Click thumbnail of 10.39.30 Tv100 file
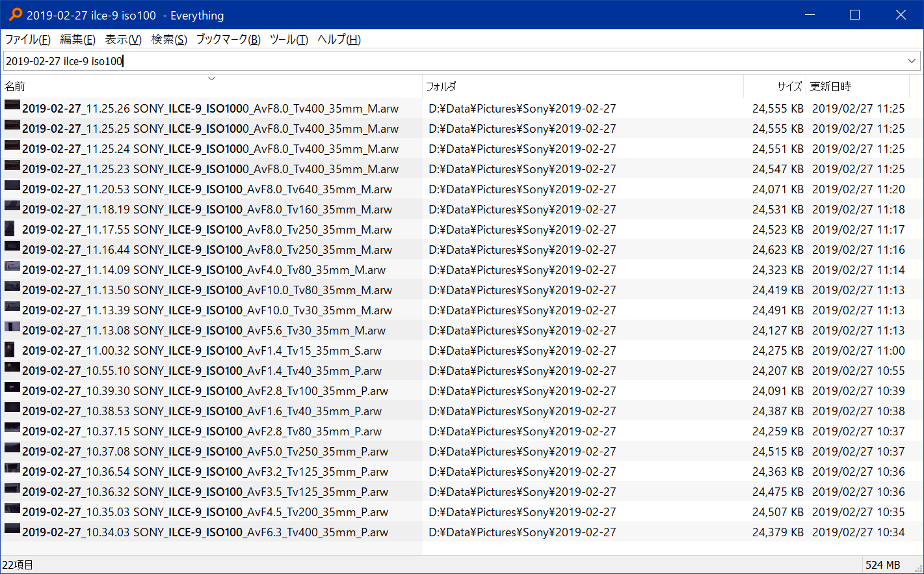This screenshot has height=574, width=924. (x=12, y=387)
